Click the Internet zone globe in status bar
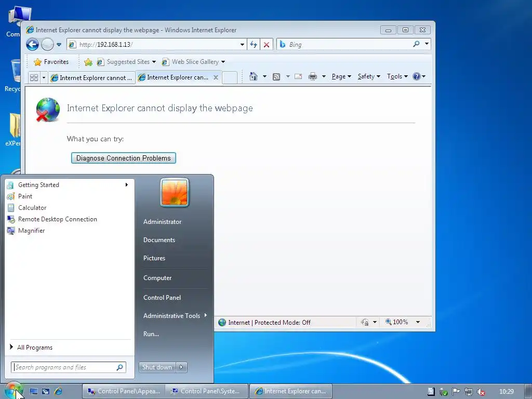532x399 pixels. tap(222, 322)
